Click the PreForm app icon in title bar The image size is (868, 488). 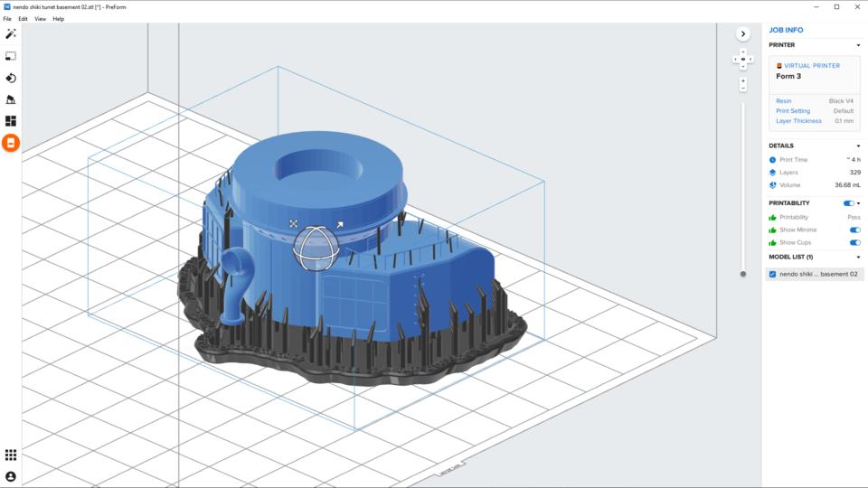[x=7, y=6]
